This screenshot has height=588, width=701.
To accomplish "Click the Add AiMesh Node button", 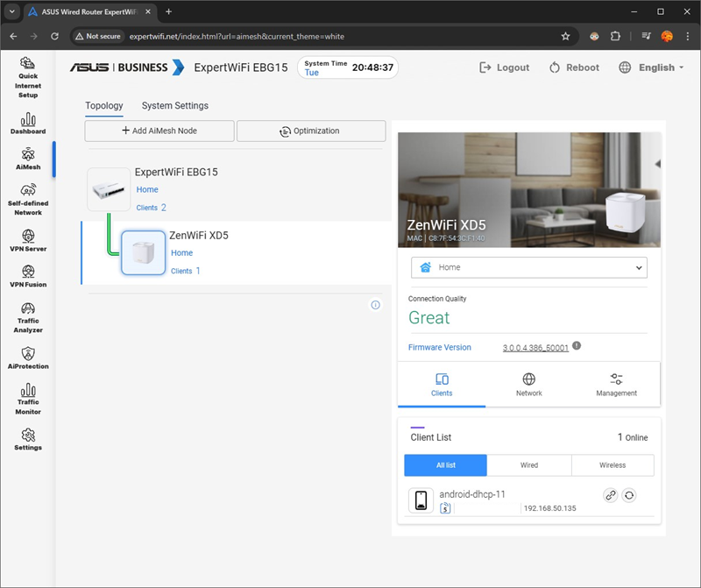I will 159,131.
